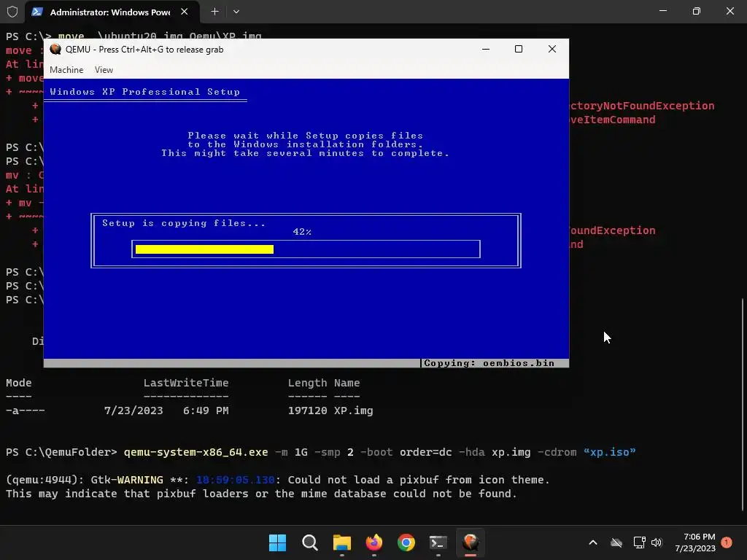Switch to Windows Terminal taskbar icon
The height and width of the screenshot is (560, 747).
(x=438, y=542)
